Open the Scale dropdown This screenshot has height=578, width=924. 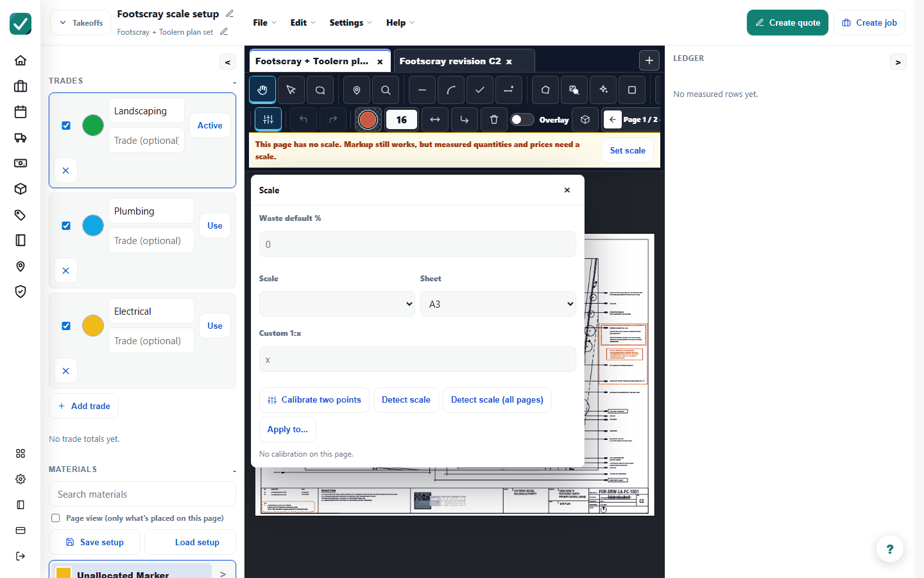[x=337, y=304]
